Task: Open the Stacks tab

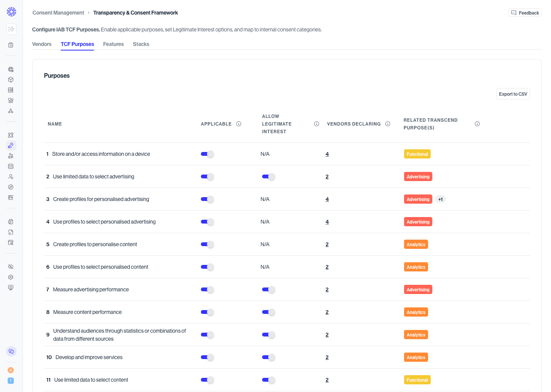Action: tap(141, 44)
